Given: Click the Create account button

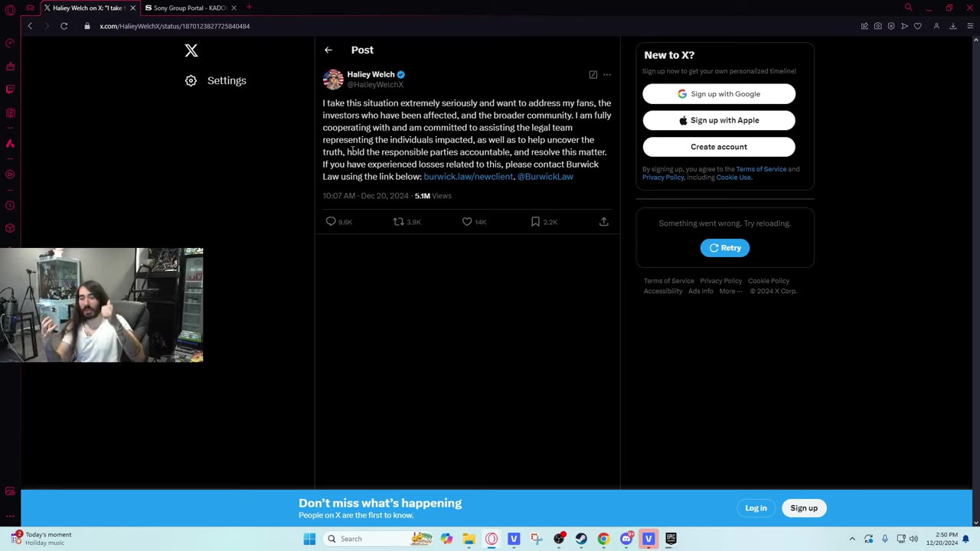Looking at the screenshot, I should pyautogui.click(x=719, y=147).
